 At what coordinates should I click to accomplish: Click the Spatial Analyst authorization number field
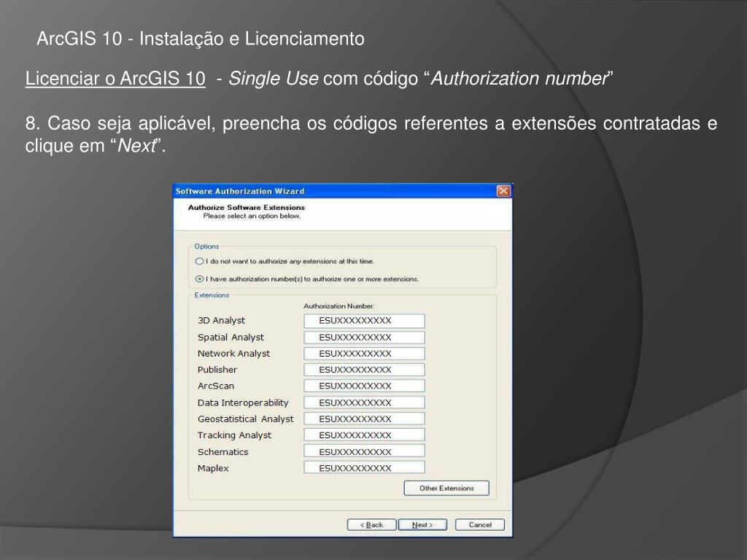[x=364, y=337]
